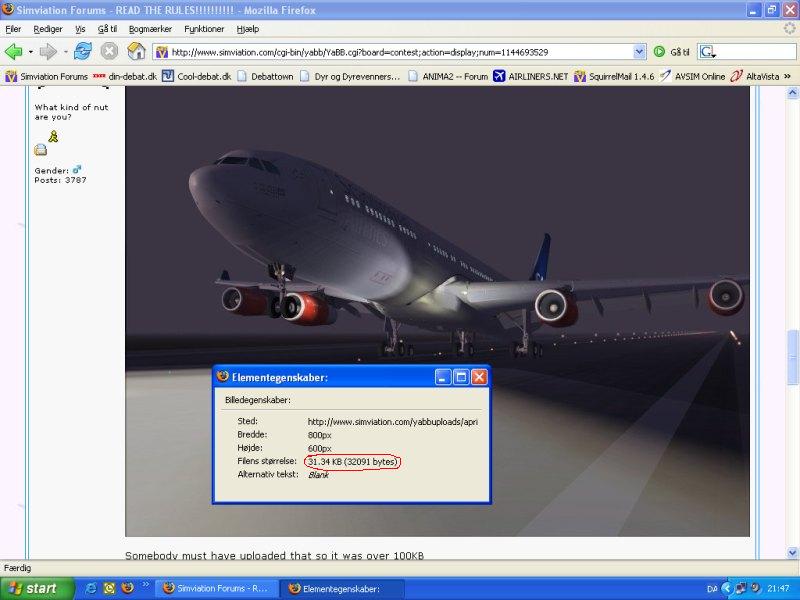The width and height of the screenshot is (800, 600).
Task: Open the Windows start button
Action: click(x=37, y=589)
